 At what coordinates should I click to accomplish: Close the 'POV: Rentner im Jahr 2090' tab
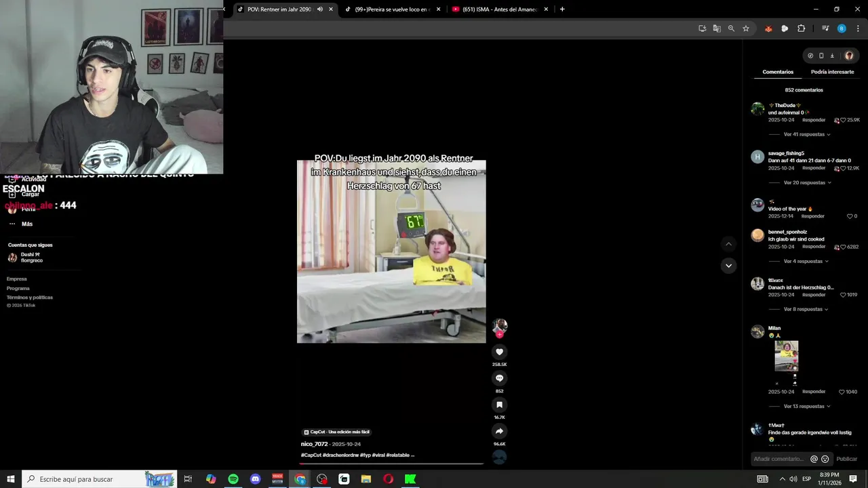[331, 9]
